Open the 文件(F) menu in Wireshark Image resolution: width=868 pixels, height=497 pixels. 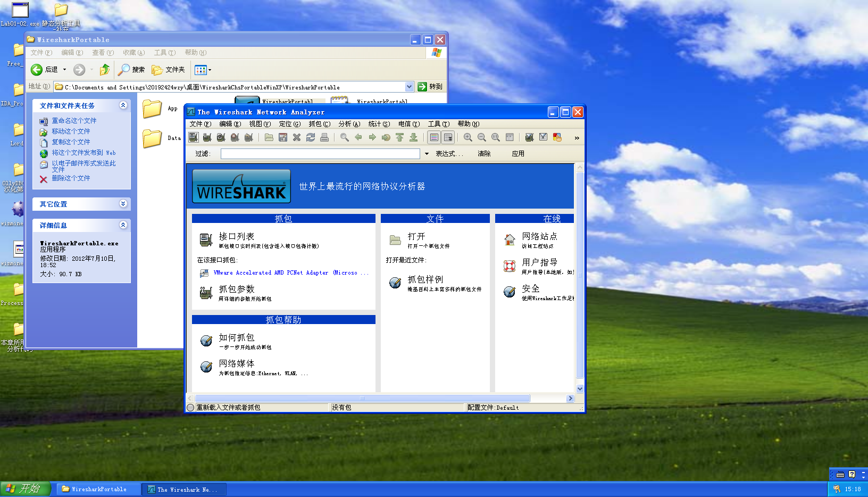tap(201, 124)
